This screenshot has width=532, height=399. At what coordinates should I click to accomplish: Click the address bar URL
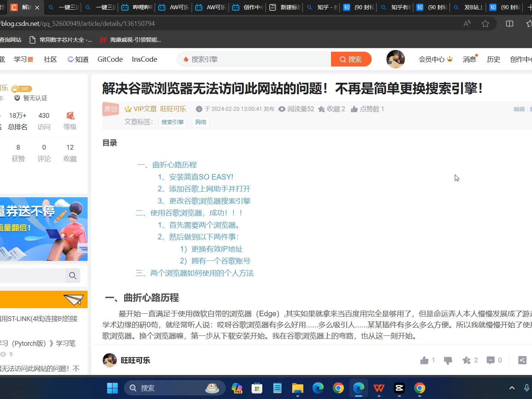click(x=78, y=24)
